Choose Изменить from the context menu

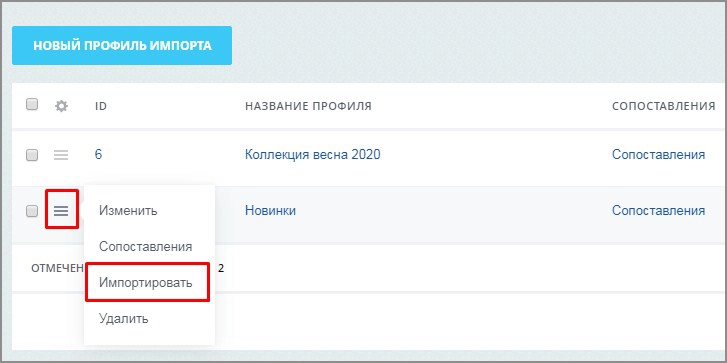[x=128, y=210]
